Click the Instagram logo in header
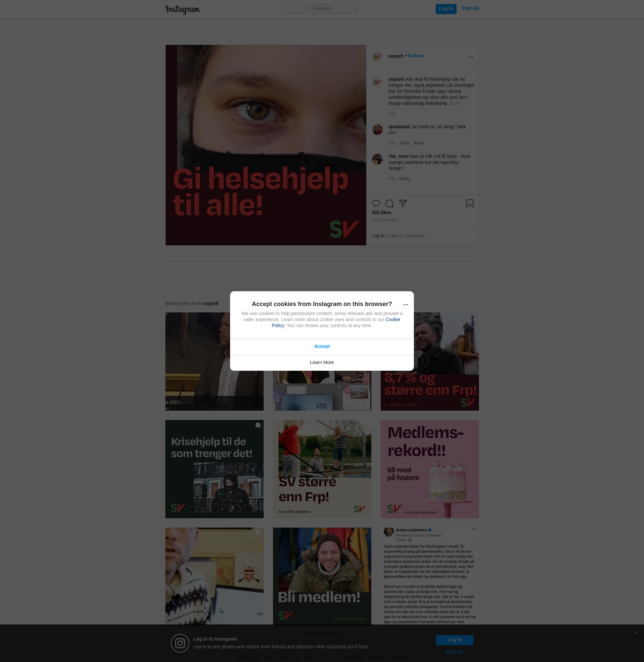644x662 pixels. (x=182, y=9)
